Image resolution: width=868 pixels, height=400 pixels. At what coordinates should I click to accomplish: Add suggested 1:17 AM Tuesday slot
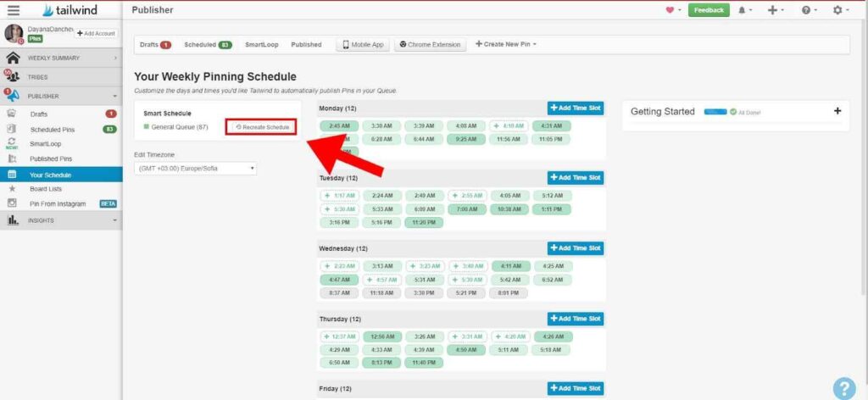[x=340, y=195]
